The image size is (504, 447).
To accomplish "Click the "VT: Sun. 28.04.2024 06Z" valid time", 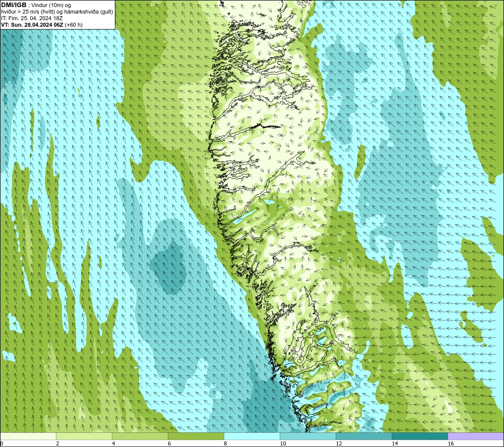I will coord(32,25).
